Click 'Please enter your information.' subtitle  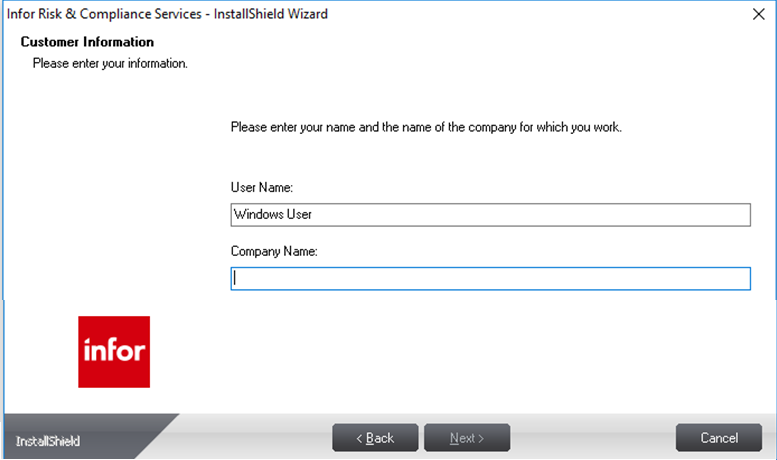coord(110,63)
